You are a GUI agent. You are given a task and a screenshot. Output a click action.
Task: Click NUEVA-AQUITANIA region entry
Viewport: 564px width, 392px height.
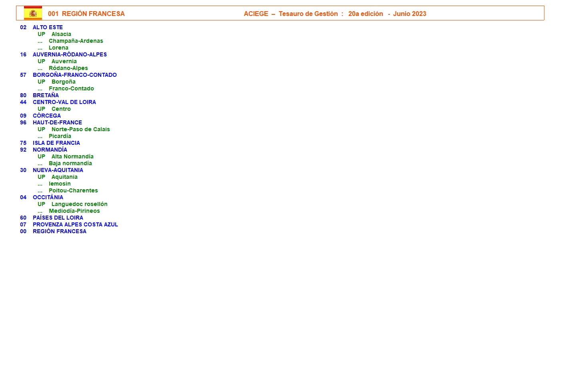(x=58, y=170)
